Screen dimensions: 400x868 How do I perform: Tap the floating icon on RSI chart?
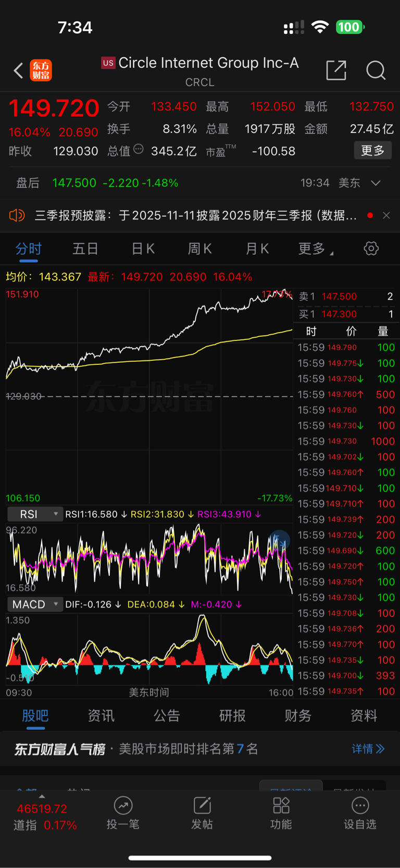pyautogui.click(x=280, y=541)
